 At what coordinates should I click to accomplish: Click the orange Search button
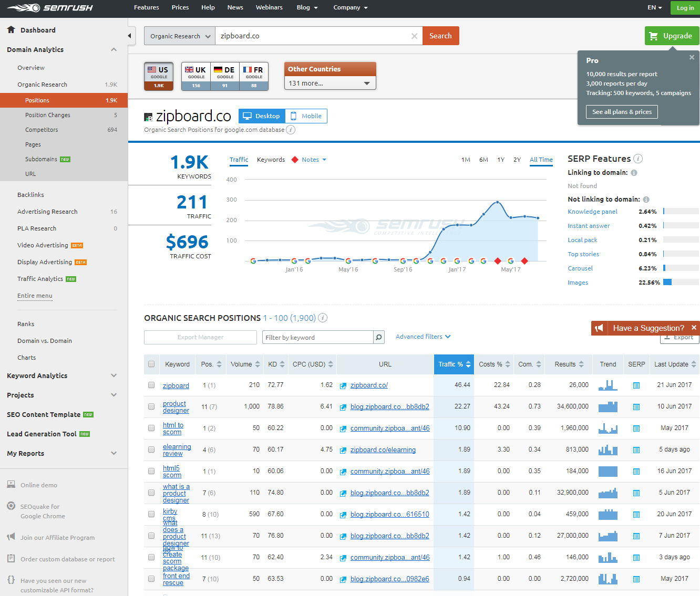440,36
